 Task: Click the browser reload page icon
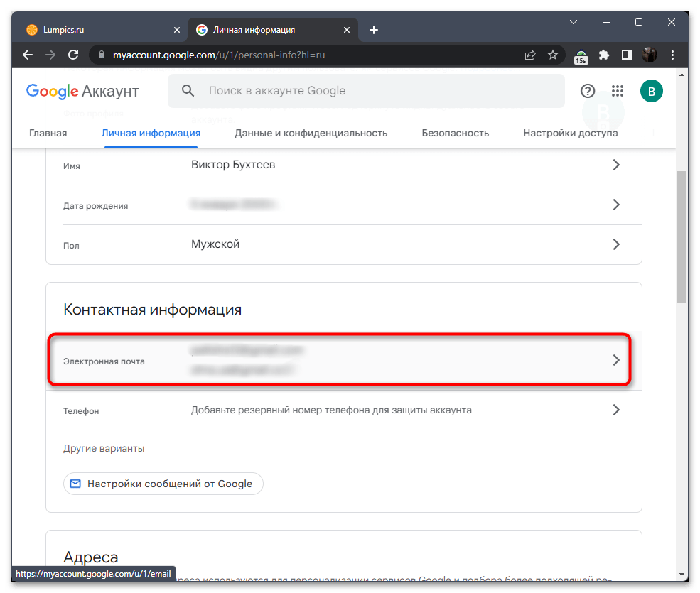72,55
